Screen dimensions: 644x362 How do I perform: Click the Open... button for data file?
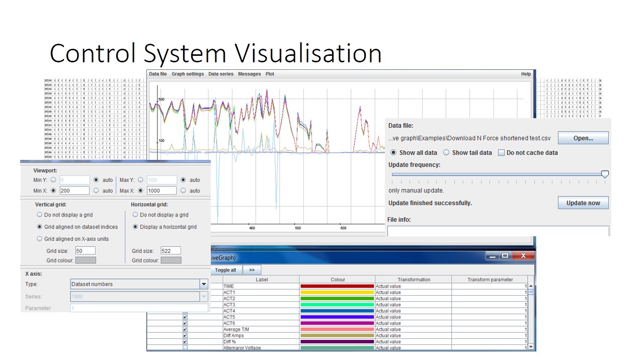point(583,138)
